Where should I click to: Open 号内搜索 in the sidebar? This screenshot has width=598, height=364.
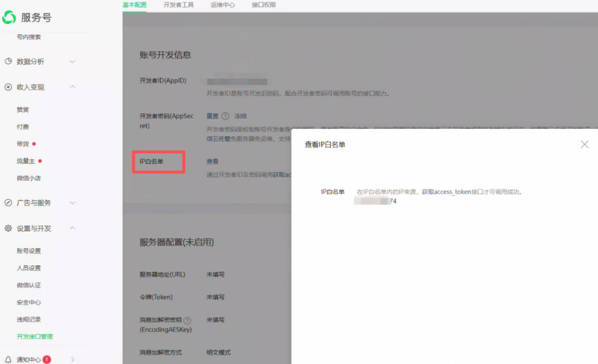click(x=29, y=37)
